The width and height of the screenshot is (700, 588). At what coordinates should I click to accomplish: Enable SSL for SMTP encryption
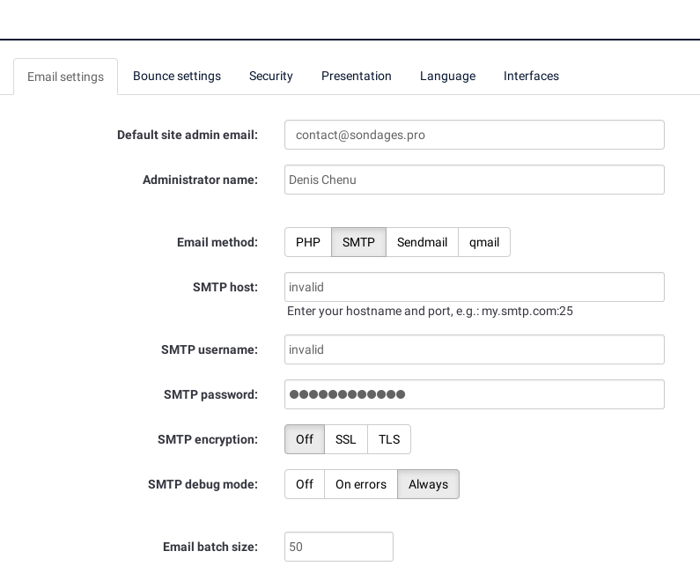pos(346,439)
